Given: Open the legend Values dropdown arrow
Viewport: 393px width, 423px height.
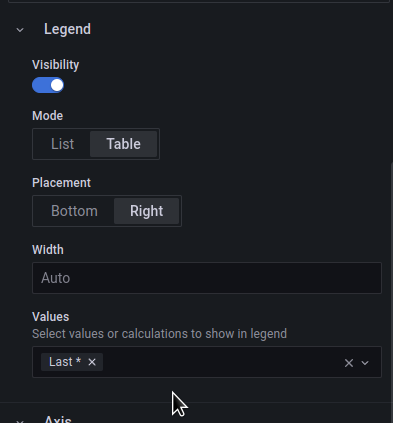Looking at the screenshot, I should click(365, 363).
